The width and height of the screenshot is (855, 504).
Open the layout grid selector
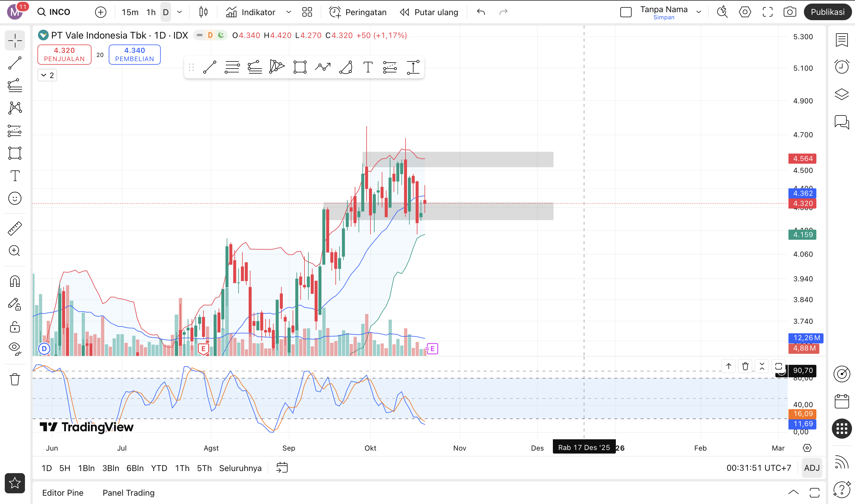point(307,12)
